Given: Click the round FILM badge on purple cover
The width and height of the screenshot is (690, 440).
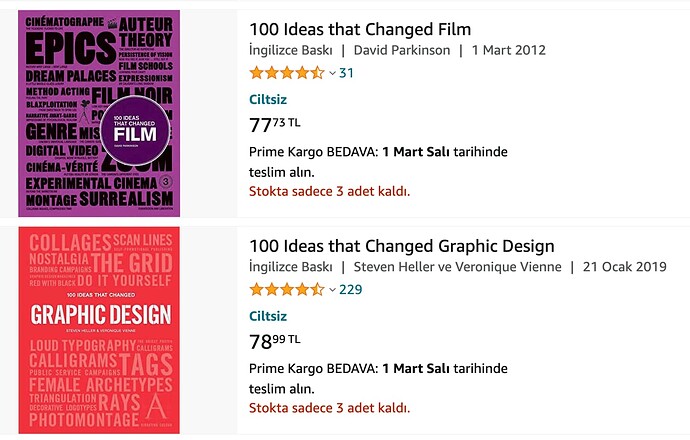Looking at the screenshot, I should [135, 131].
